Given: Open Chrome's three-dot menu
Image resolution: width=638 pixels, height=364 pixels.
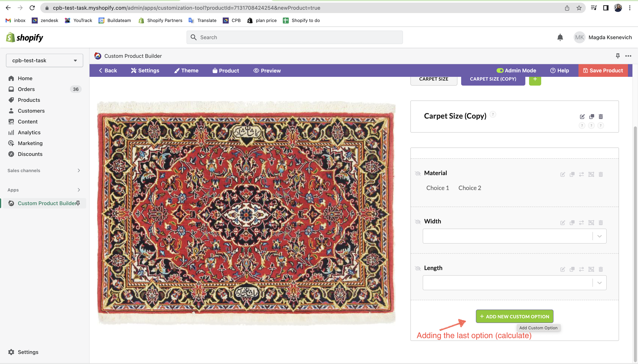Looking at the screenshot, I should (630, 8).
